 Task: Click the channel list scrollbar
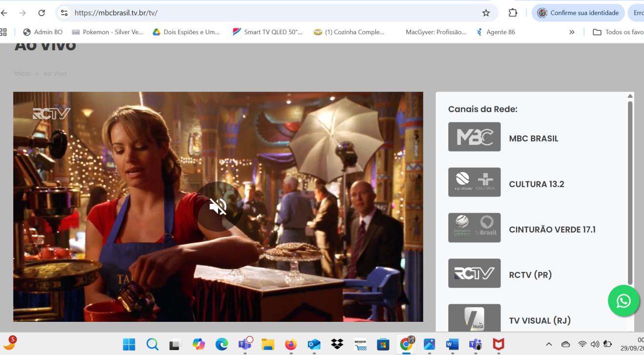point(630,193)
